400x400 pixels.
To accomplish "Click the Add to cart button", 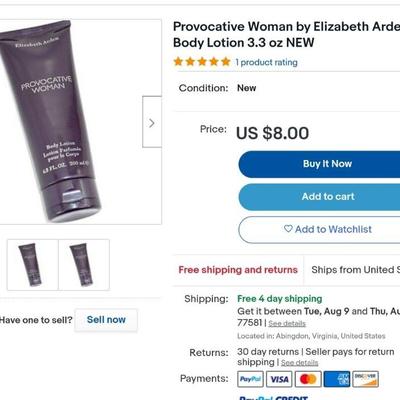I will click(319, 197).
